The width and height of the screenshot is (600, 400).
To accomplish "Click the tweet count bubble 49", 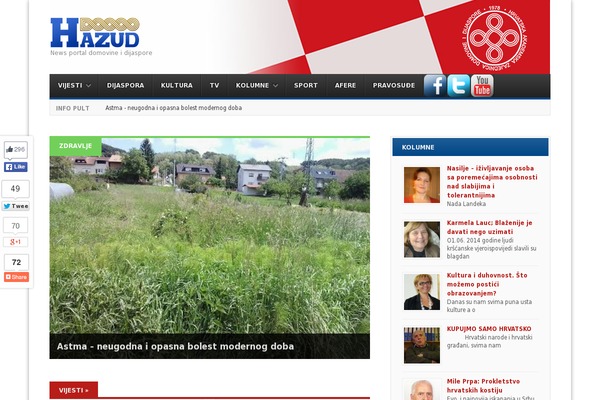I will point(15,189).
